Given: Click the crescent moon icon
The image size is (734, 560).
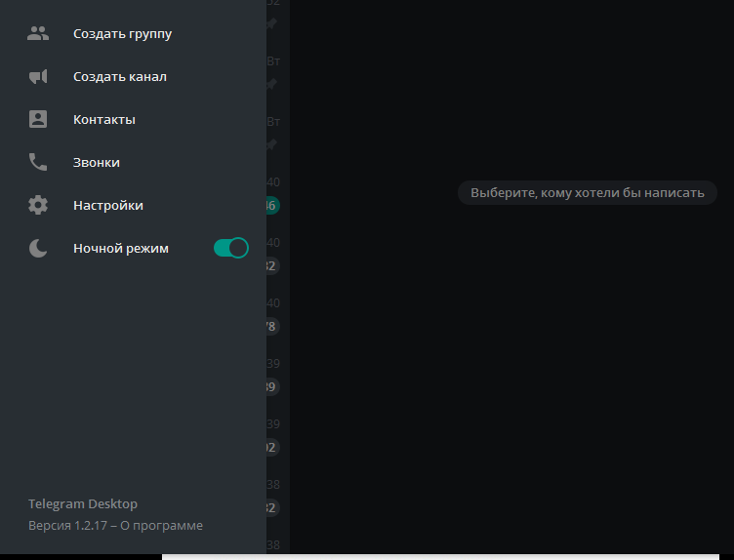Looking at the screenshot, I should tap(38, 248).
